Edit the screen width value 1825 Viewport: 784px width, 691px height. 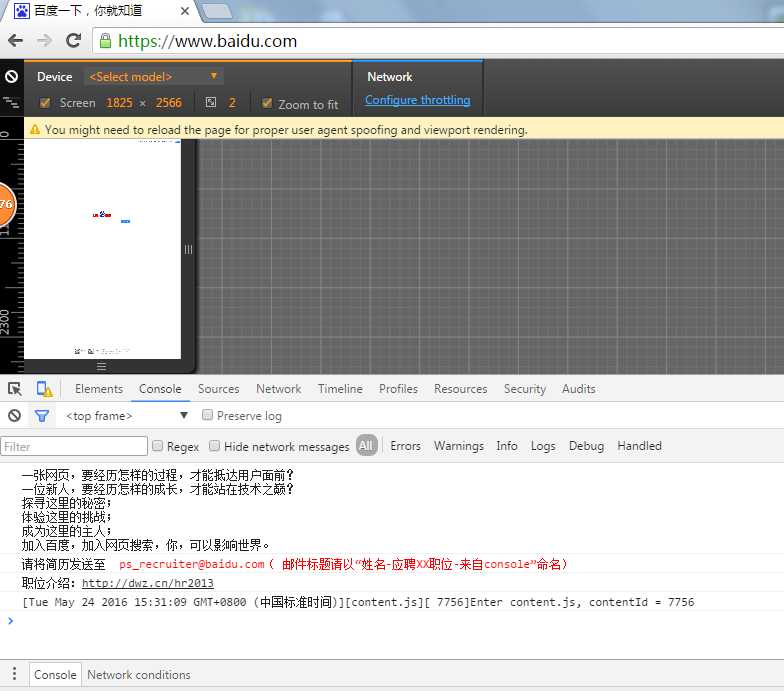tap(120, 102)
